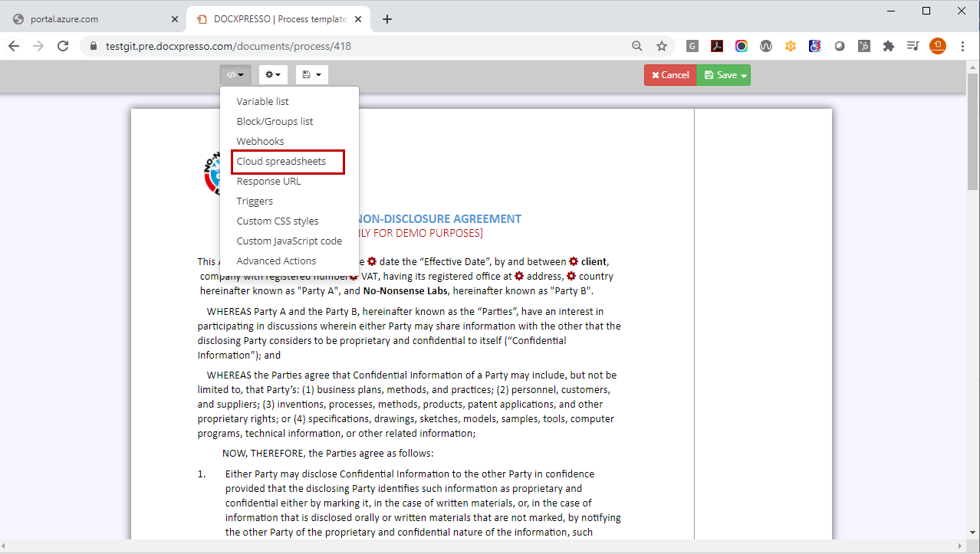Go forward in browser history
Image resolution: width=980 pixels, height=554 pixels.
click(38, 46)
